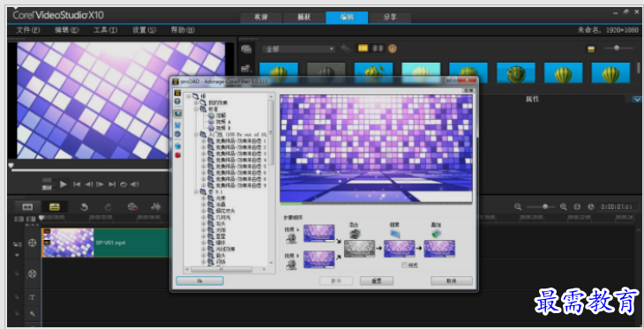The image size is (644, 329).
Task: Collapse the root node of the effects tree
Action: click(189, 96)
